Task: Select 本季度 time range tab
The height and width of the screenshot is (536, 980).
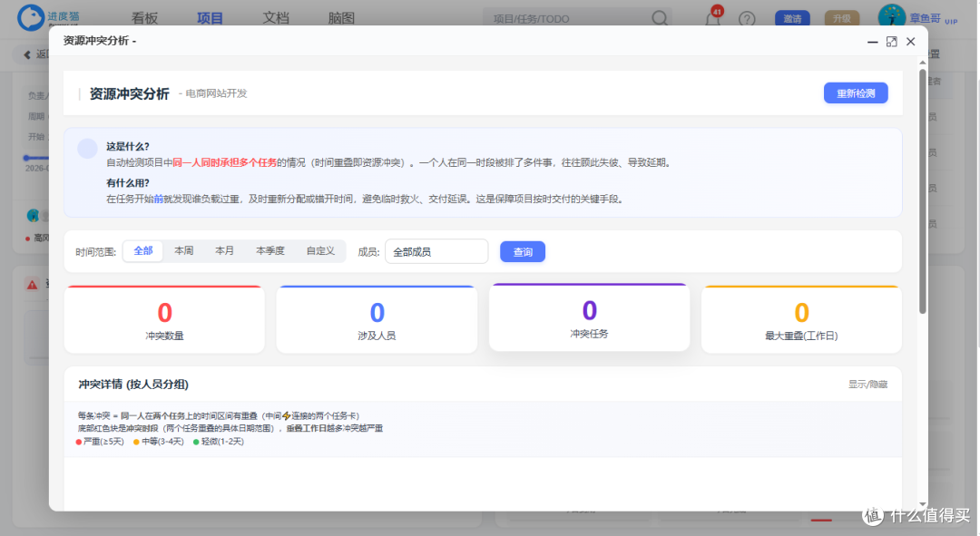Action: pos(270,250)
